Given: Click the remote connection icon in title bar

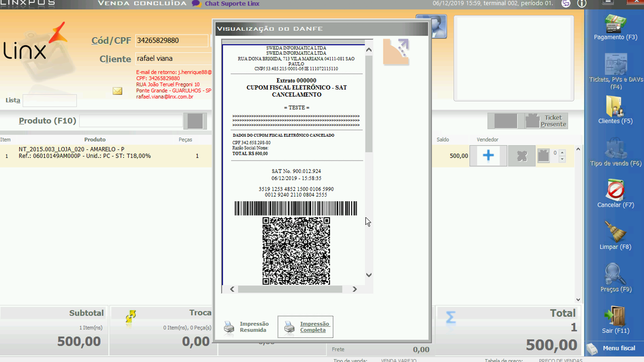Looking at the screenshot, I should (x=566, y=4).
